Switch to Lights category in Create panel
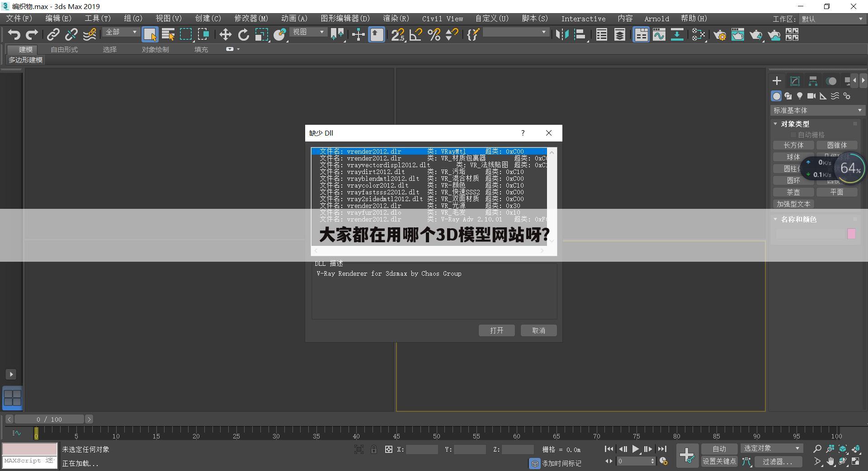The height and width of the screenshot is (471, 868). pos(800,96)
